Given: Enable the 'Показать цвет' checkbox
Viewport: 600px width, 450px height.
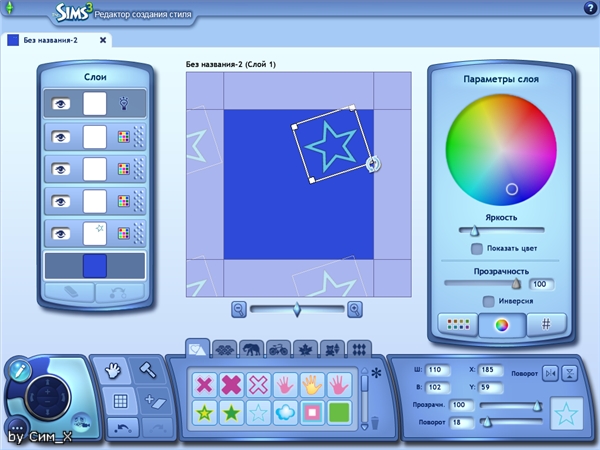Looking at the screenshot, I should click(x=477, y=248).
